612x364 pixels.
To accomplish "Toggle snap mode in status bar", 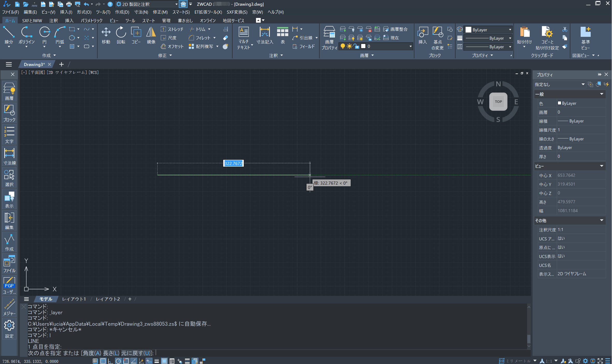I will click(x=95, y=361).
